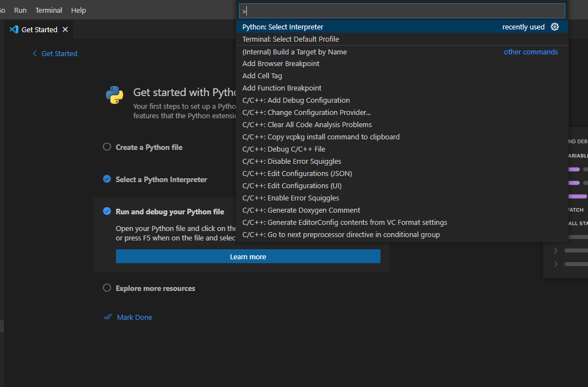Choose C/C++: Copy vcpkg install command
Image resolution: width=588 pixels, height=387 pixels.
[402, 137]
